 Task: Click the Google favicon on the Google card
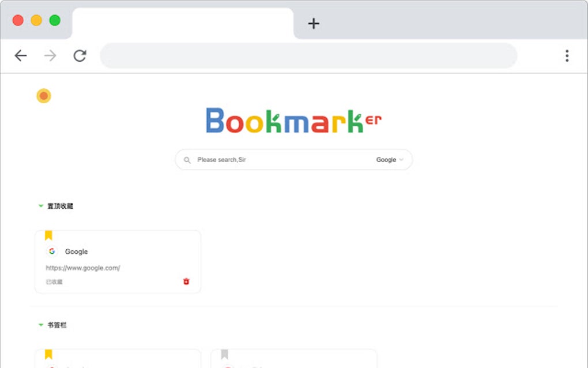pos(52,251)
